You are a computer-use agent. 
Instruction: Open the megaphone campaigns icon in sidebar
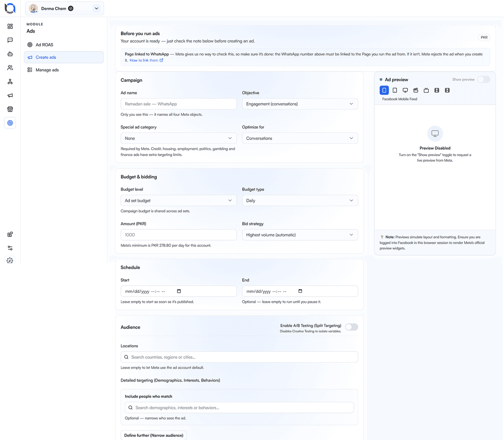point(10,96)
